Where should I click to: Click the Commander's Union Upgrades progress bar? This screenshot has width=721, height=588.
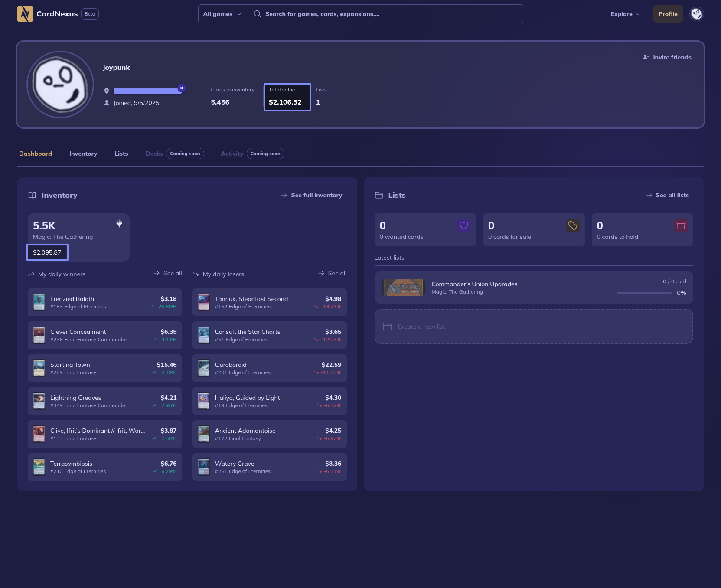point(644,293)
